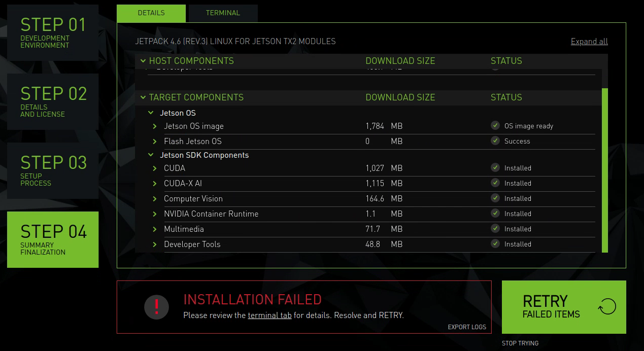Click the Multimedia row Installed status text
Viewport: 644px width, 351px height.
tap(518, 229)
